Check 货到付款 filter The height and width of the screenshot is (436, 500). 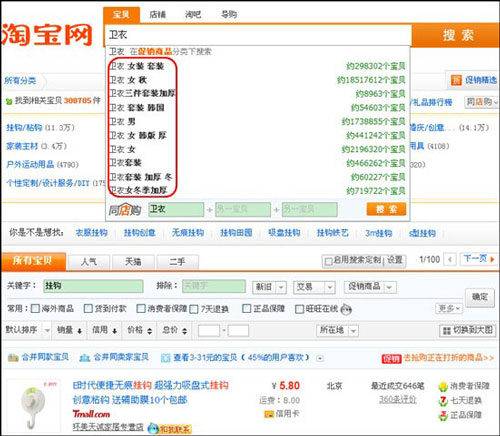[x=88, y=309]
